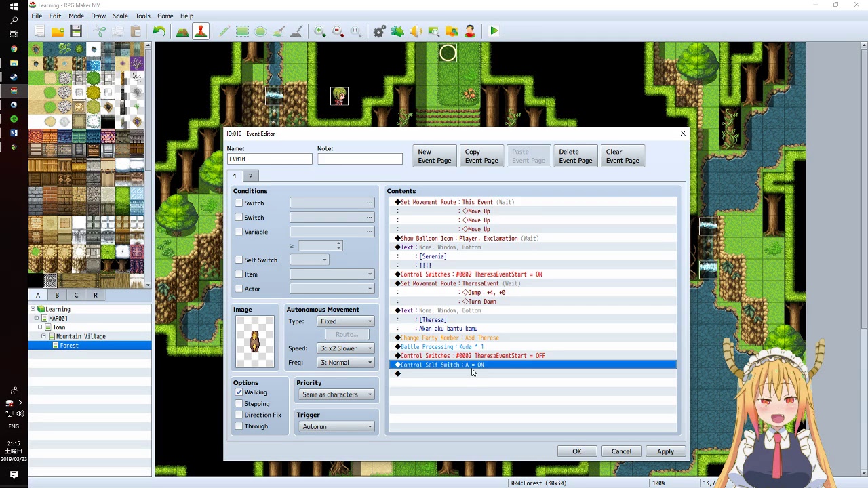This screenshot has height=488, width=868.
Task: Switch to event page tab 2
Action: 250,176
